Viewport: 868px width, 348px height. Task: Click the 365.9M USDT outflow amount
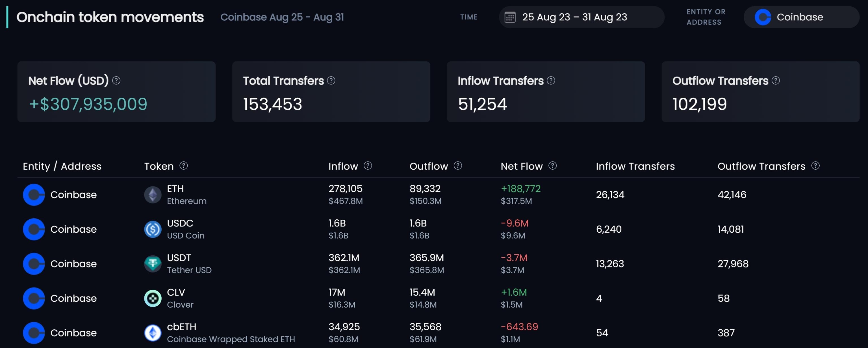point(427,258)
